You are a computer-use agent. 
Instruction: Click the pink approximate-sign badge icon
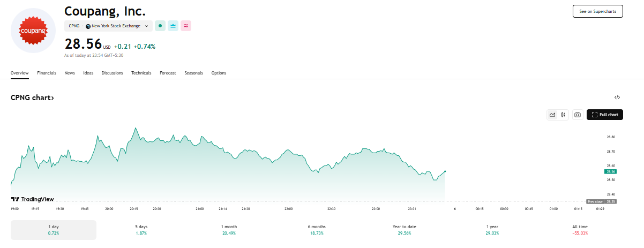click(186, 26)
